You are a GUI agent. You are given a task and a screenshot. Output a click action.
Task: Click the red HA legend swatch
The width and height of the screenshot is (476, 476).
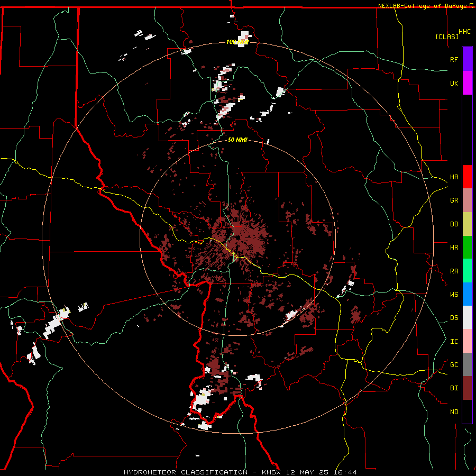point(467,177)
